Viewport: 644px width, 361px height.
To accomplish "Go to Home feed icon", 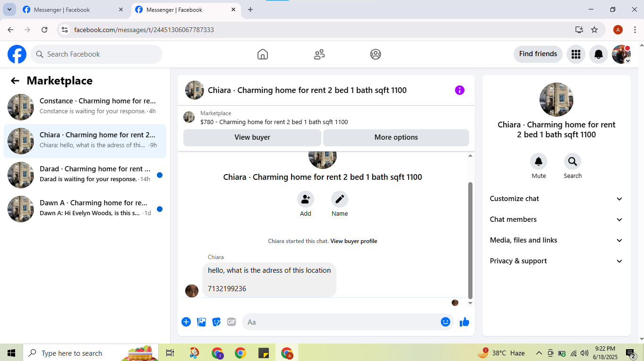I will click(263, 54).
